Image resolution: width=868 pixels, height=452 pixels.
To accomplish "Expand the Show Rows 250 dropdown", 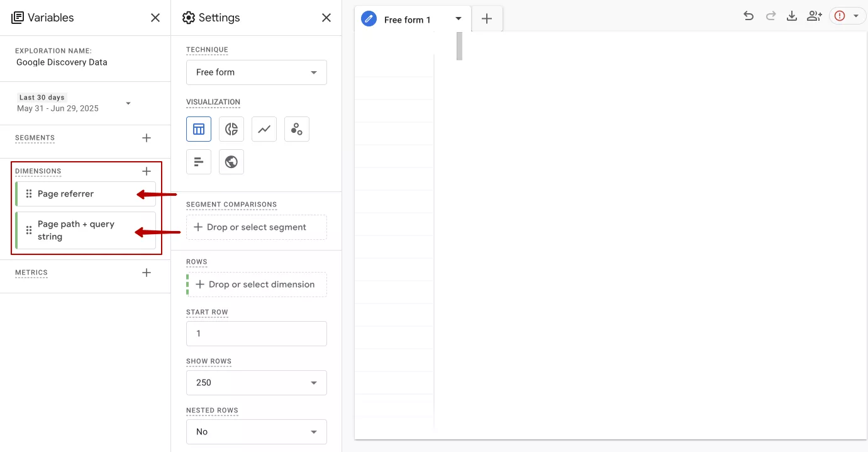I will tap(257, 383).
